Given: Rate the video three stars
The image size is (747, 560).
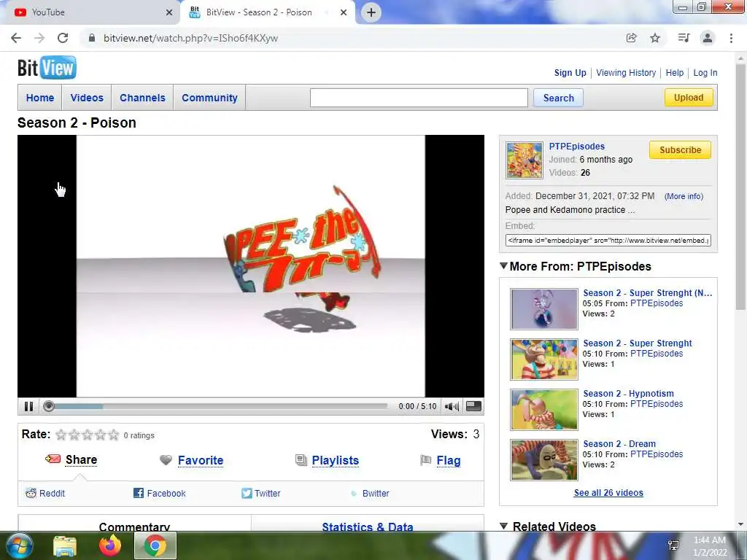Looking at the screenshot, I should pos(88,435).
